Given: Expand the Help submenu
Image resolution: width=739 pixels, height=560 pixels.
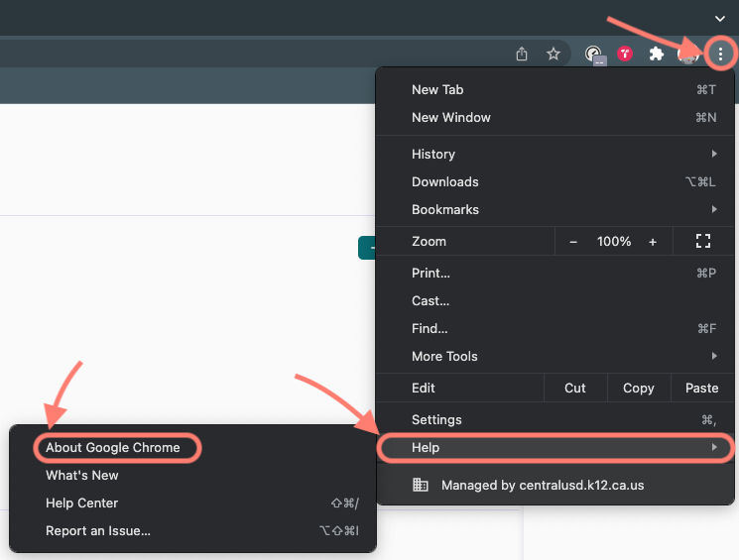Looking at the screenshot, I should coord(555,447).
